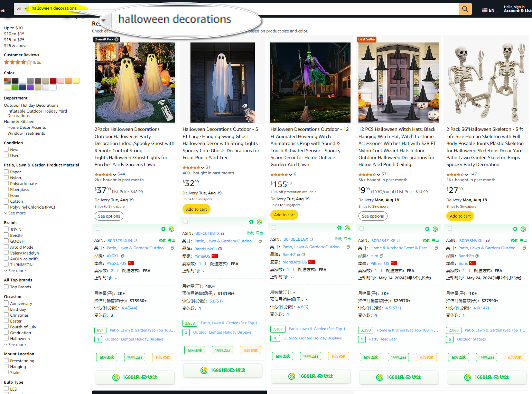Viewport: 532px width, 394px height.
Task: Click info icon on Overall Pick badge
Action: click(116, 39)
